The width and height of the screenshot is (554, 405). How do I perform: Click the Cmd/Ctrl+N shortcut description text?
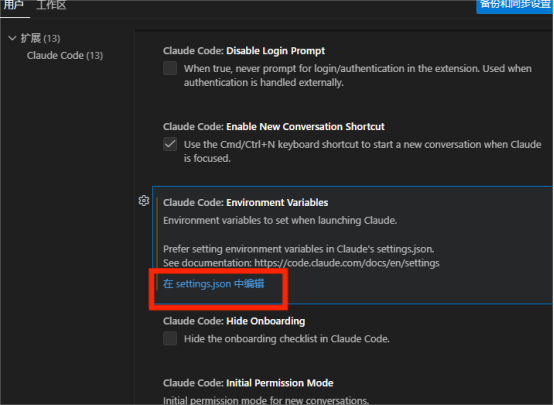tap(363, 151)
